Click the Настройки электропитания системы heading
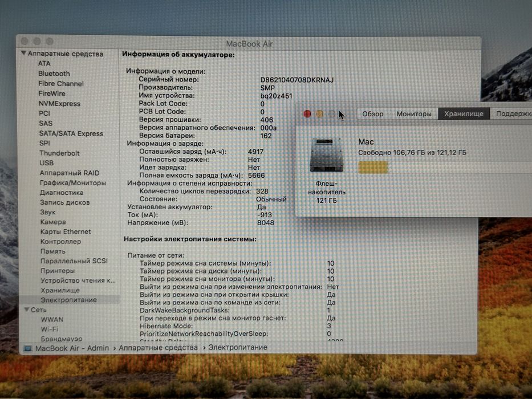The width and height of the screenshot is (532, 399). (190, 239)
